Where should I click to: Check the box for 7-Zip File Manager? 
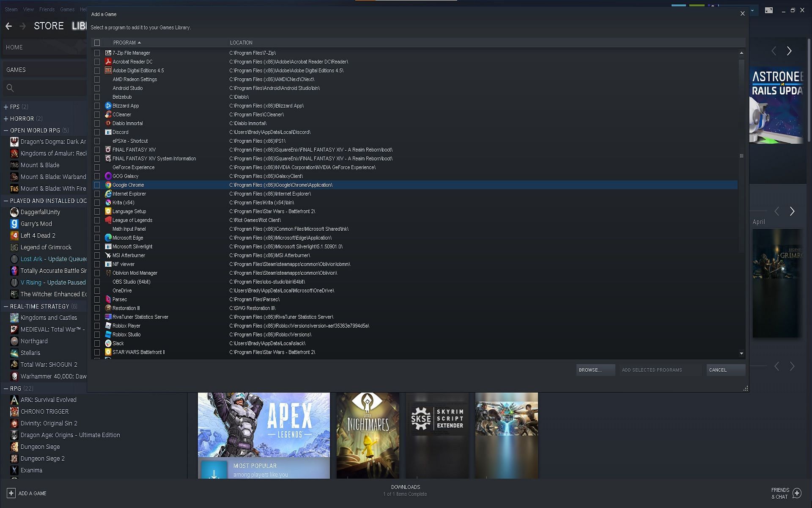[97, 53]
